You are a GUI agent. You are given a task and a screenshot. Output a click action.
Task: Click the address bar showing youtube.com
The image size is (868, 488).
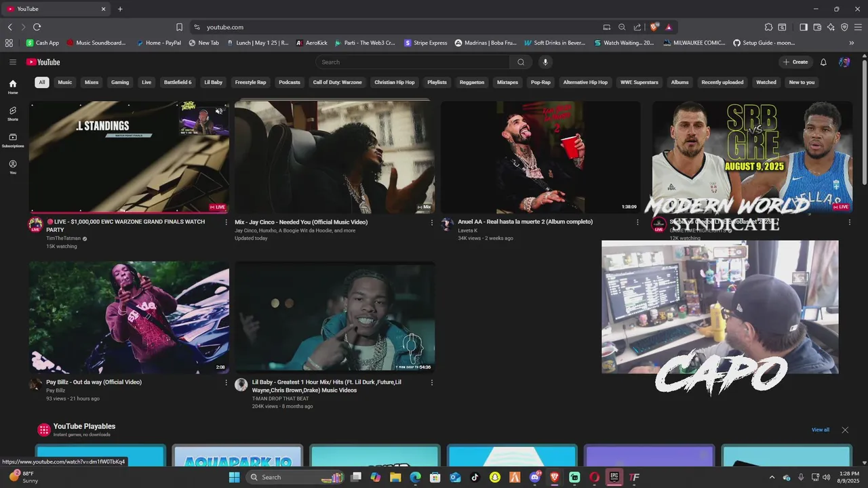coord(400,27)
